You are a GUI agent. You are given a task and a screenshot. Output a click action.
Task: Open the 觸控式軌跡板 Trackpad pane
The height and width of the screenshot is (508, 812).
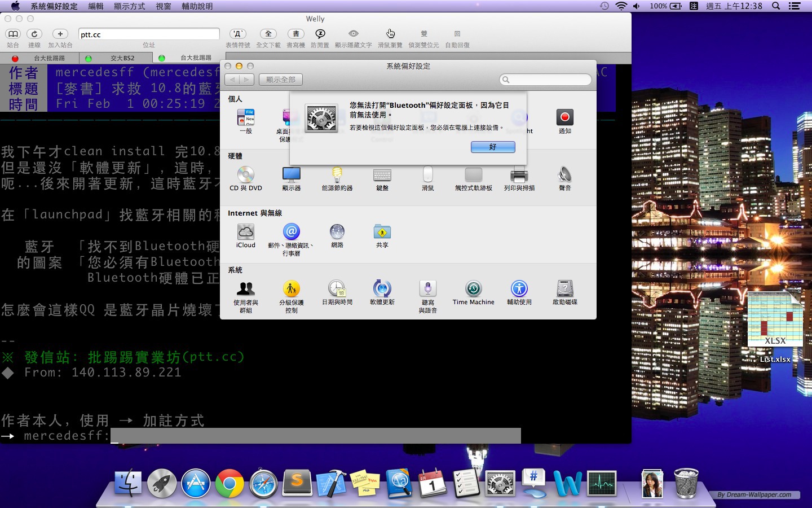pos(474,178)
